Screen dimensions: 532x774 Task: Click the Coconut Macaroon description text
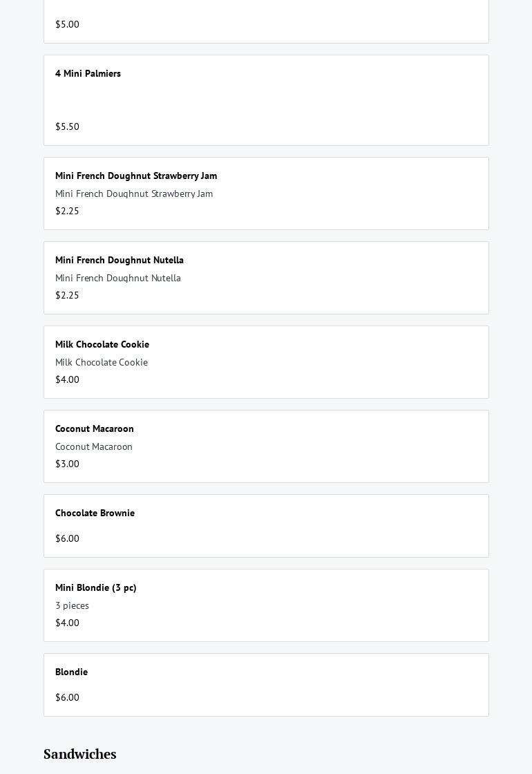tap(94, 446)
